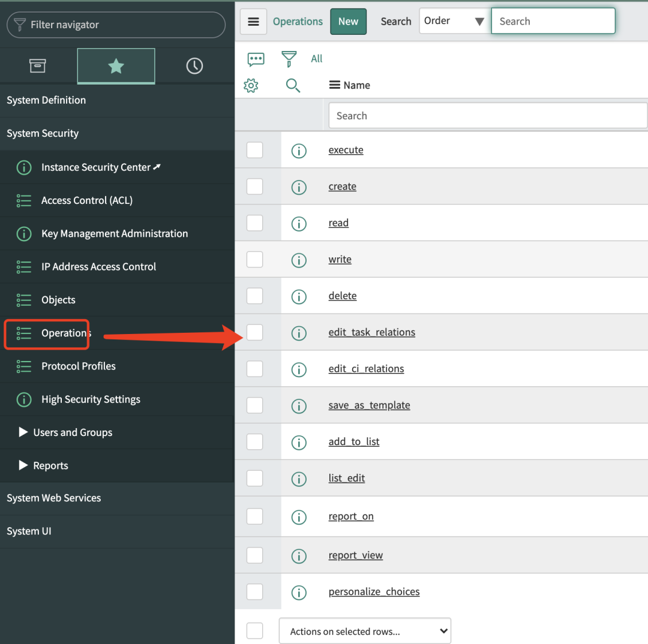Preview the execute record info icon
This screenshot has width=648, height=644.
coord(299,151)
